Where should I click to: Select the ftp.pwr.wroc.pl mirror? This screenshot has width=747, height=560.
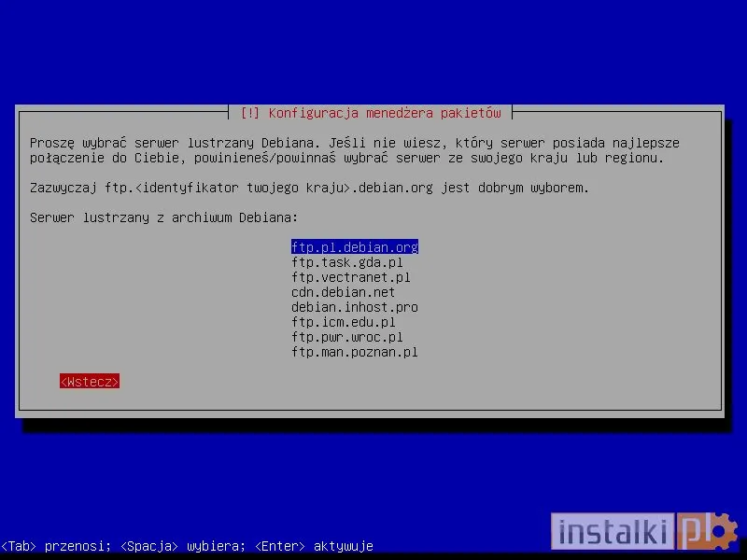coord(349,337)
